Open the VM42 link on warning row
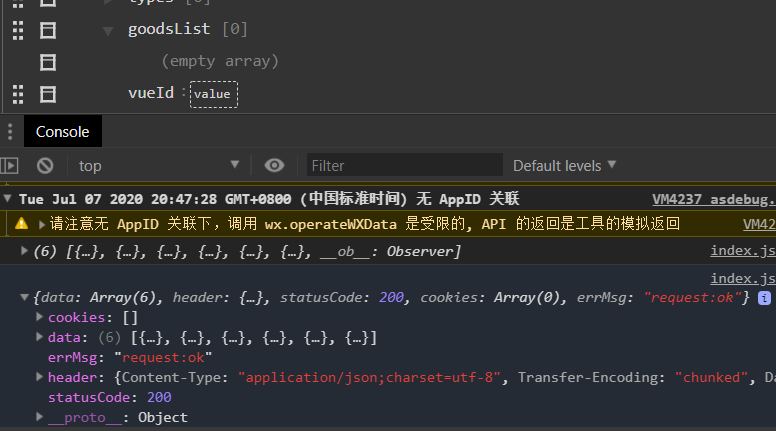This screenshot has height=431, width=776. (x=759, y=224)
